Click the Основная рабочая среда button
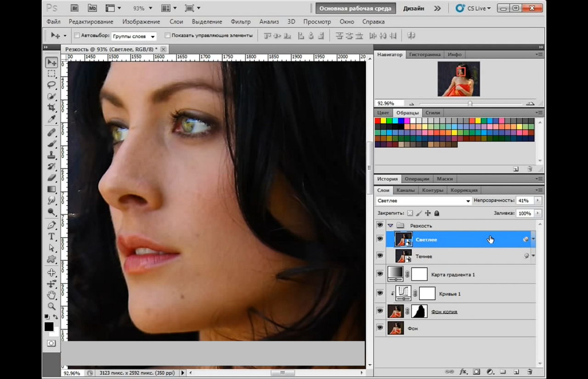The image size is (588, 379). point(355,8)
